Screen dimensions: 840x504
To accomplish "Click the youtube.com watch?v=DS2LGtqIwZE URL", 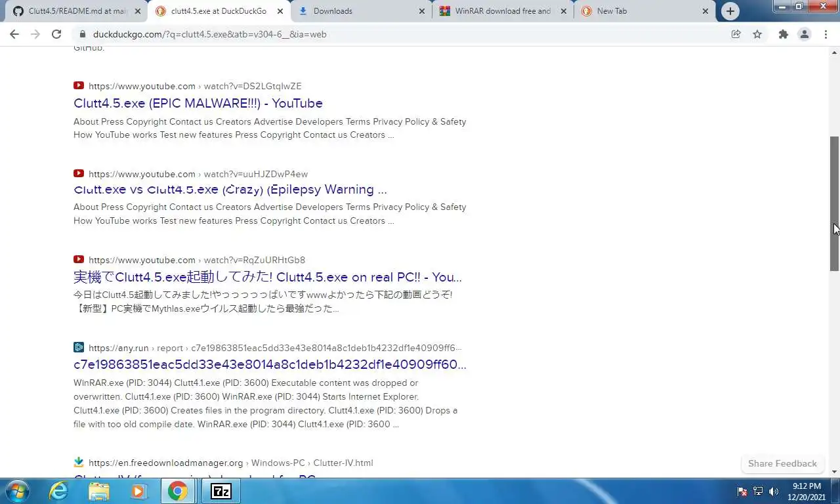I will [x=195, y=86].
